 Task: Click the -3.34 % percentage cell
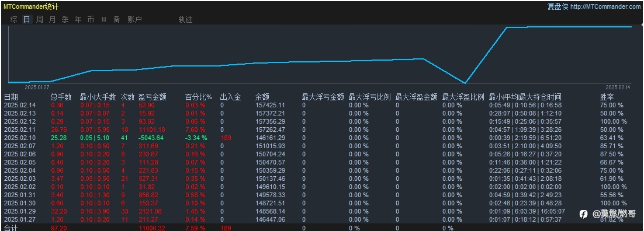pos(196,138)
